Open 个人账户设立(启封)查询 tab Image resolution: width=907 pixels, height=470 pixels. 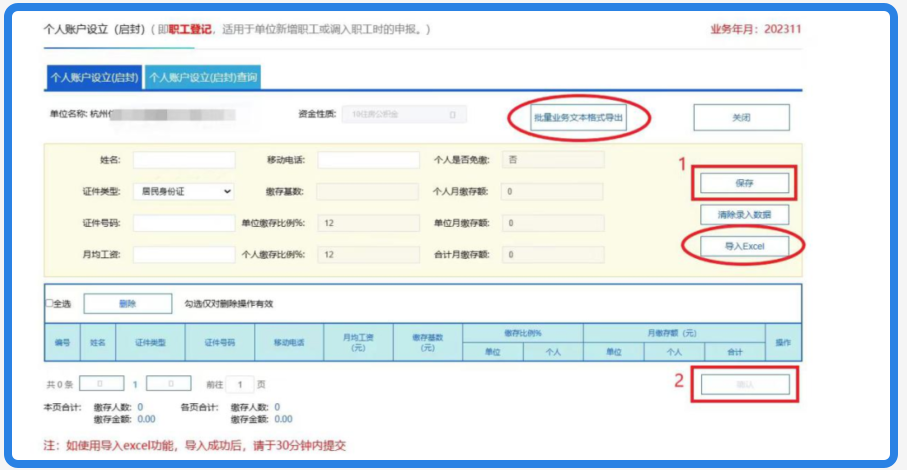(202, 77)
